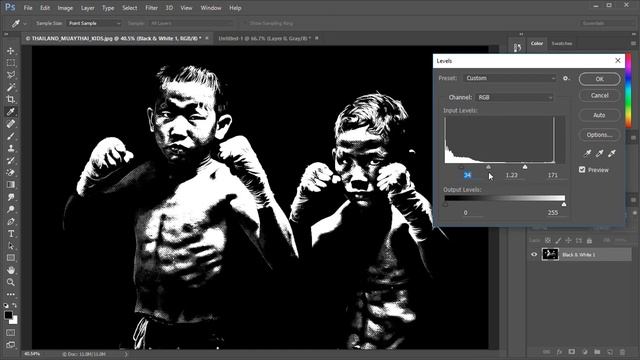Select the Smudge tool
The height and width of the screenshot is (360, 640).
pos(11,197)
